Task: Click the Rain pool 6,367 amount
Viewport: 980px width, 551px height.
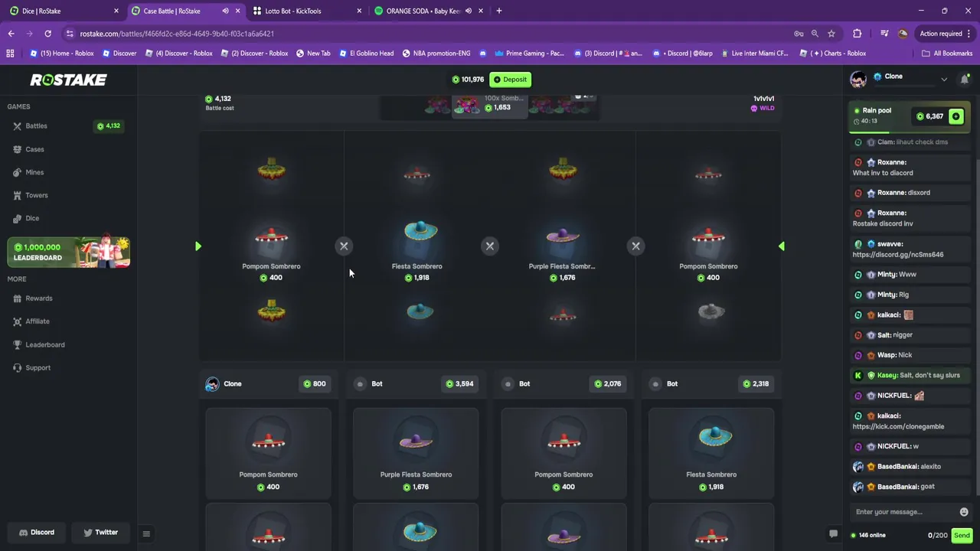Action: point(929,116)
